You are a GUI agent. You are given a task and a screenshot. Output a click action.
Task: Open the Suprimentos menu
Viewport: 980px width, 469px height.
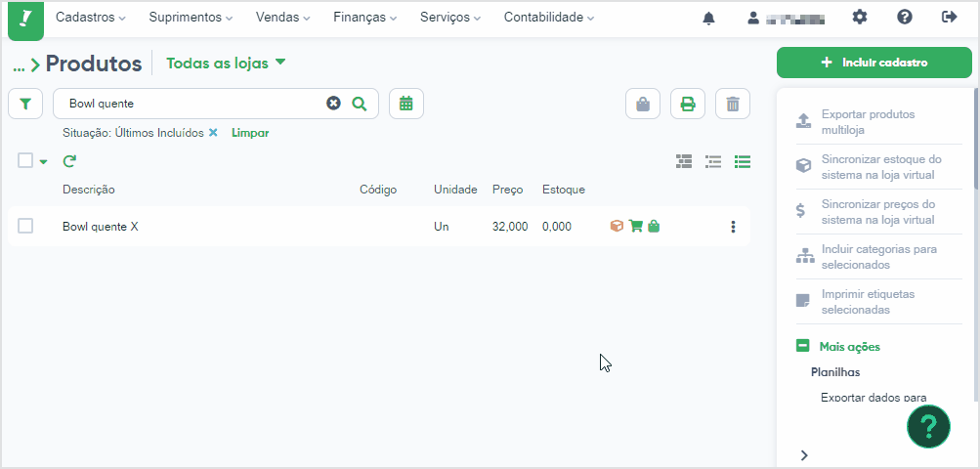tap(191, 18)
